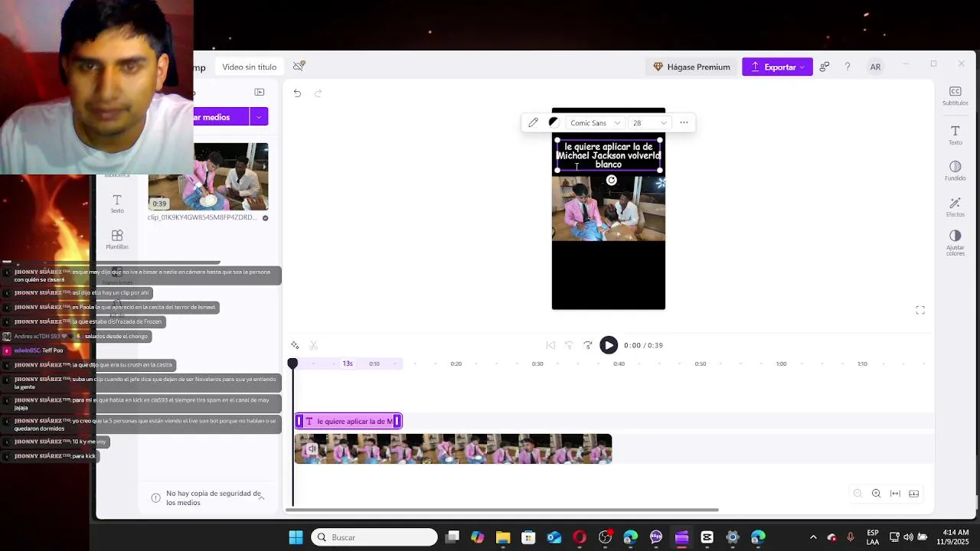This screenshot has height=551, width=980.
Task: Open the font size 28 dropdown
Action: [649, 122]
